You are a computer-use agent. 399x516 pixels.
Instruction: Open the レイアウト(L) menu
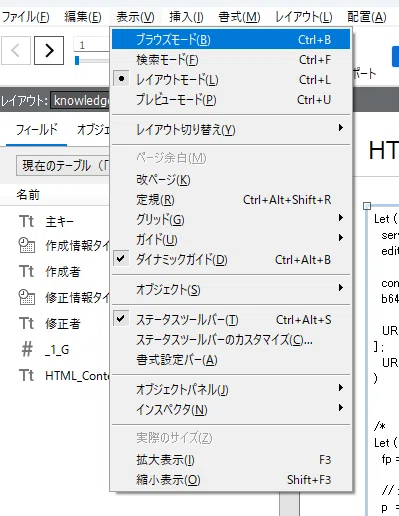click(303, 17)
